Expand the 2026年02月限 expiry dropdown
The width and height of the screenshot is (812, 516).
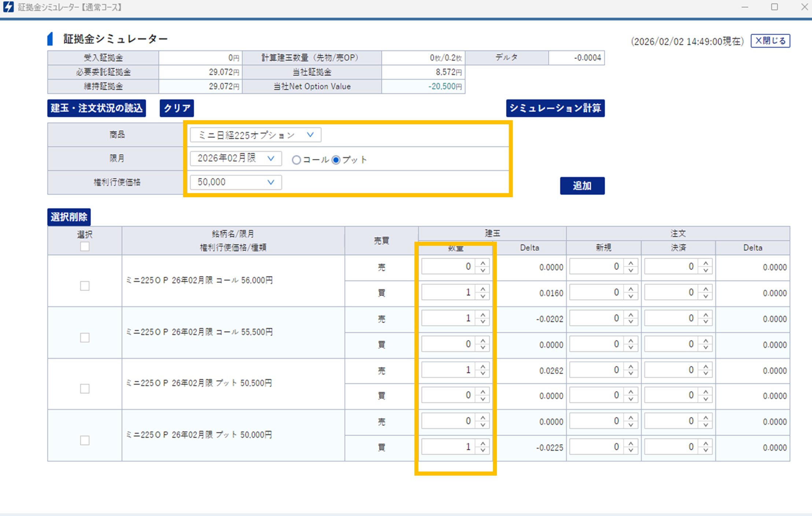point(236,158)
